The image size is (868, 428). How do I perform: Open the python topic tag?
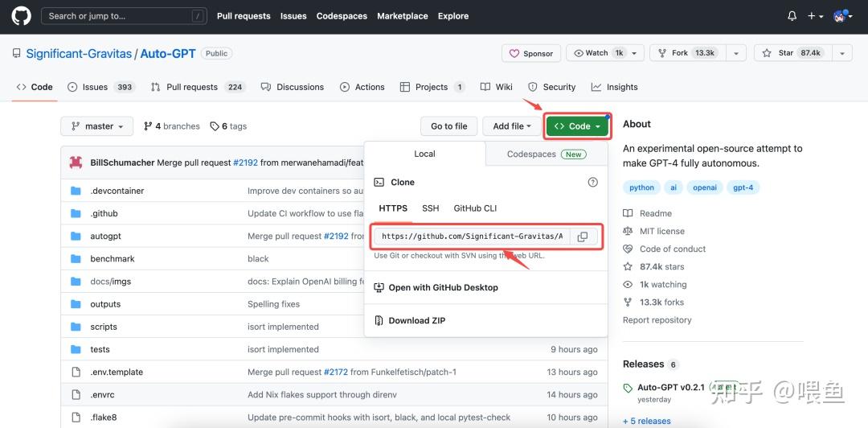641,187
